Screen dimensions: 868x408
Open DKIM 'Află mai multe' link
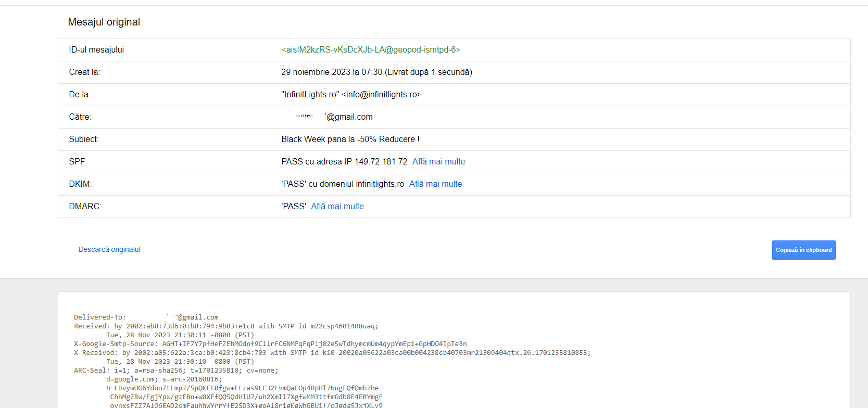click(x=435, y=184)
